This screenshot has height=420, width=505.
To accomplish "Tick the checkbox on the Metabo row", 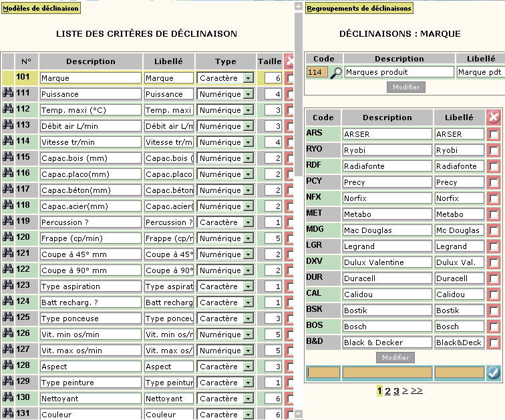I will (x=494, y=214).
